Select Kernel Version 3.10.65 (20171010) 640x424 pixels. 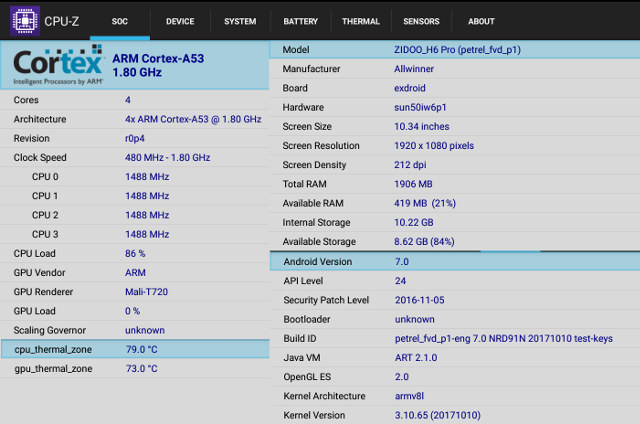pyautogui.click(x=438, y=415)
